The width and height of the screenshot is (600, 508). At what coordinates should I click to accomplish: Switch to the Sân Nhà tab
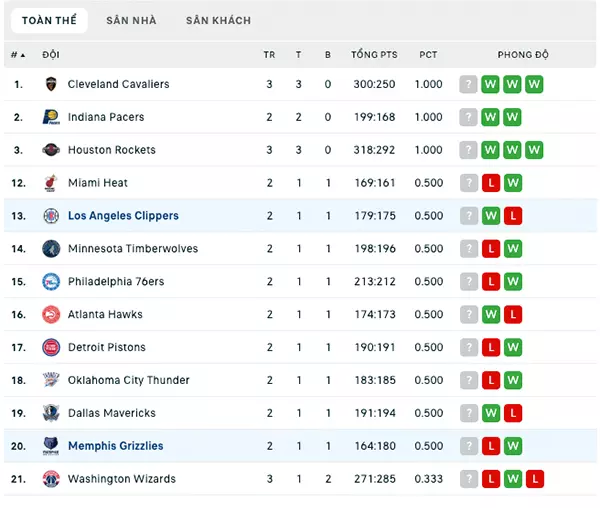pos(131,20)
